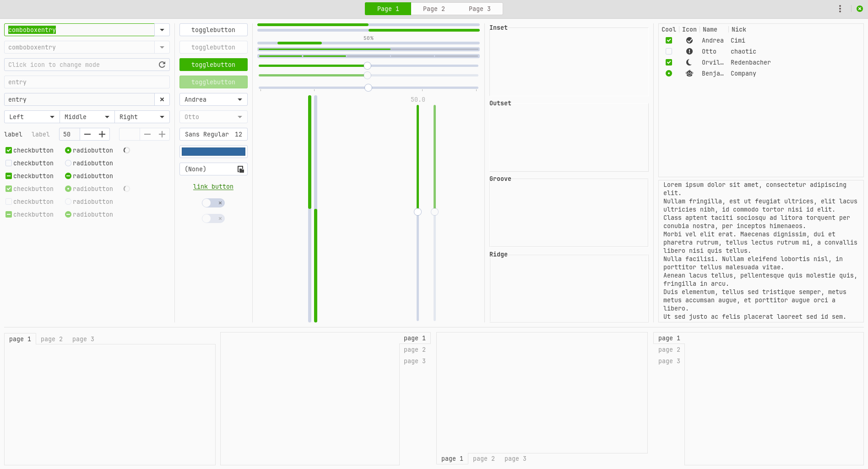Click the face icon in the Benja row
The height and width of the screenshot is (469, 868).
[x=689, y=73]
